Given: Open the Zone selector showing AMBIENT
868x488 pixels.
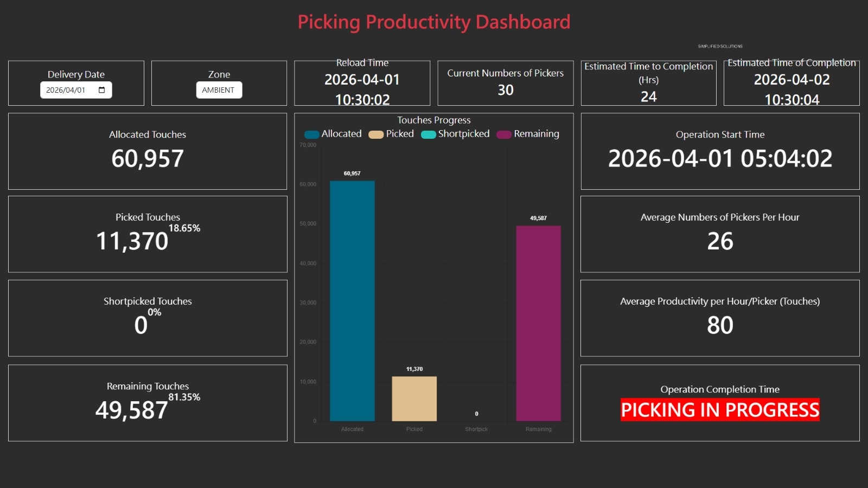Looking at the screenshot, I should coord(219,90).
